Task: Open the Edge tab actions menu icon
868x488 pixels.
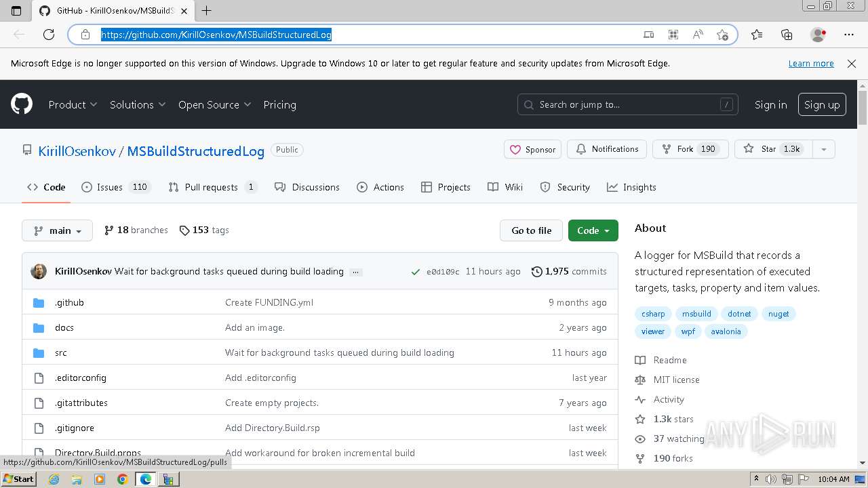Action: click(16, 10)
